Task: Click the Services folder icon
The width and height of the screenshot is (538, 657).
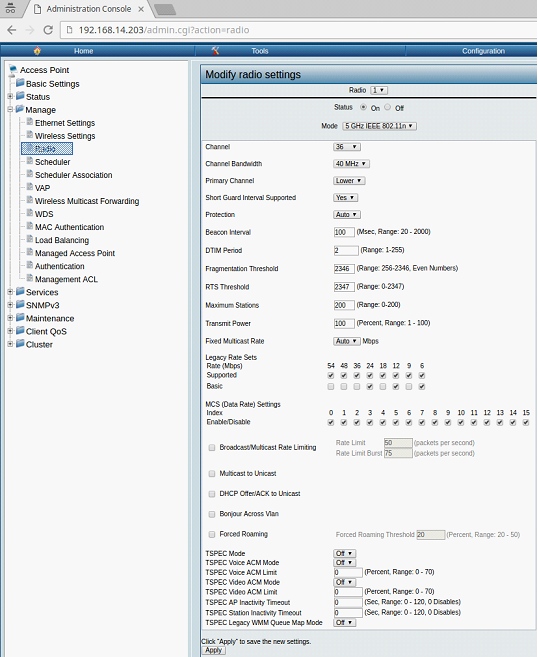Action: coord(20,291)
